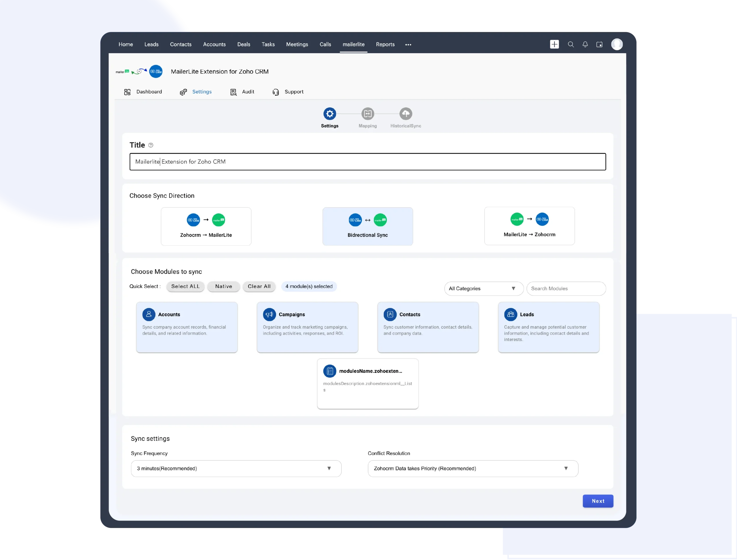Choose Zohocrm to MailerLite sync direction

(206, 226)
